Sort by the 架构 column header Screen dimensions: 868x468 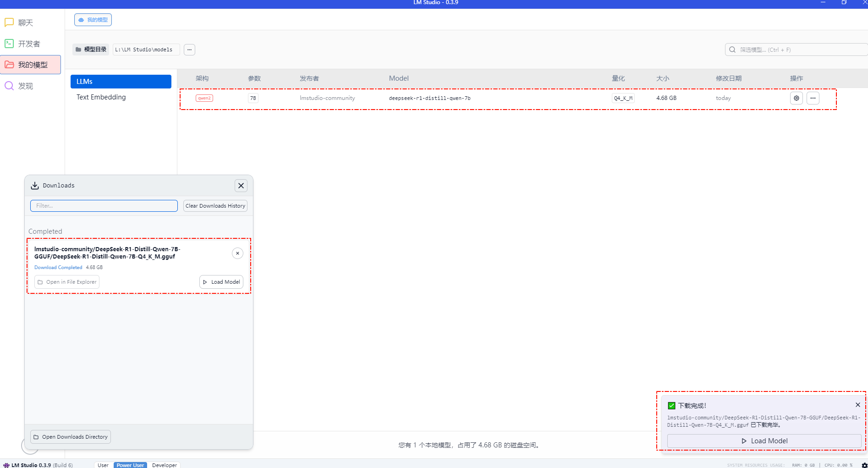[202, 78]
